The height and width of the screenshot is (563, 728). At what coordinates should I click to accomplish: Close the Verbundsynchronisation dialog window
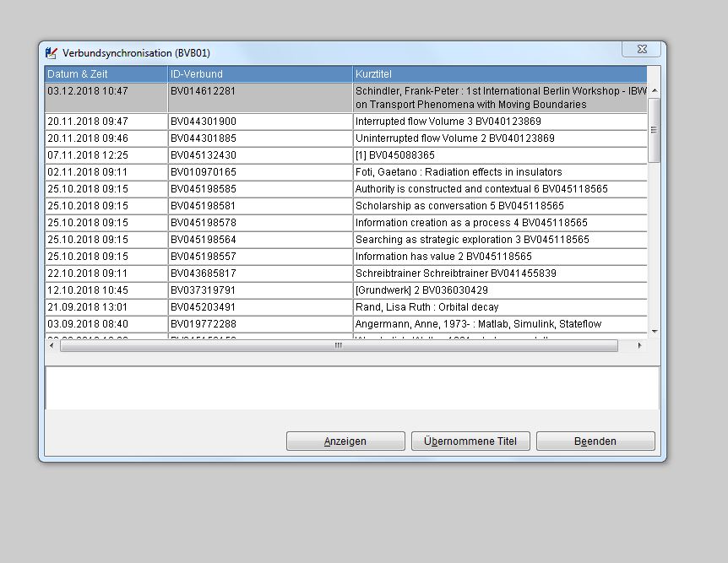tap(641, 50)
